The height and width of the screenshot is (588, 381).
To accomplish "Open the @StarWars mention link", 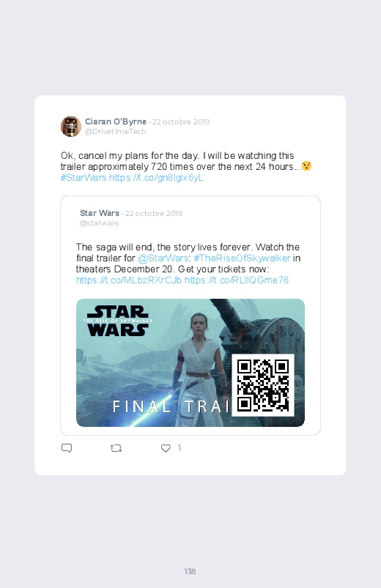I will [163, 258].
